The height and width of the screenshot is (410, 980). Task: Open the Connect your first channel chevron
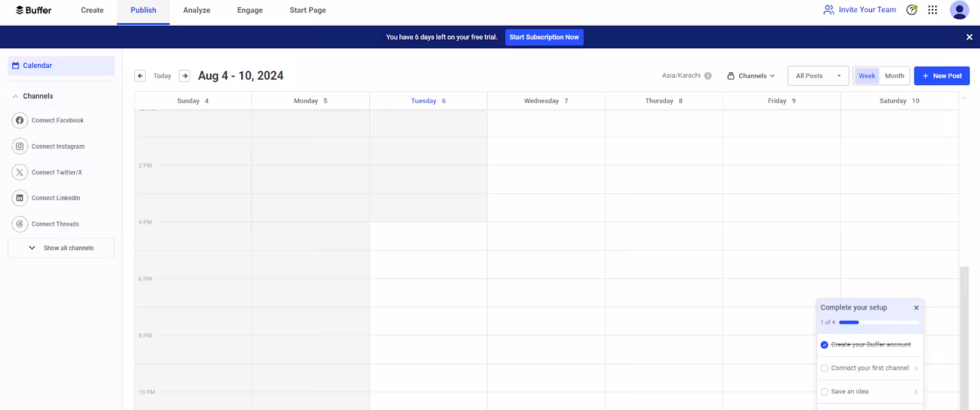click(x=916, y=368)
